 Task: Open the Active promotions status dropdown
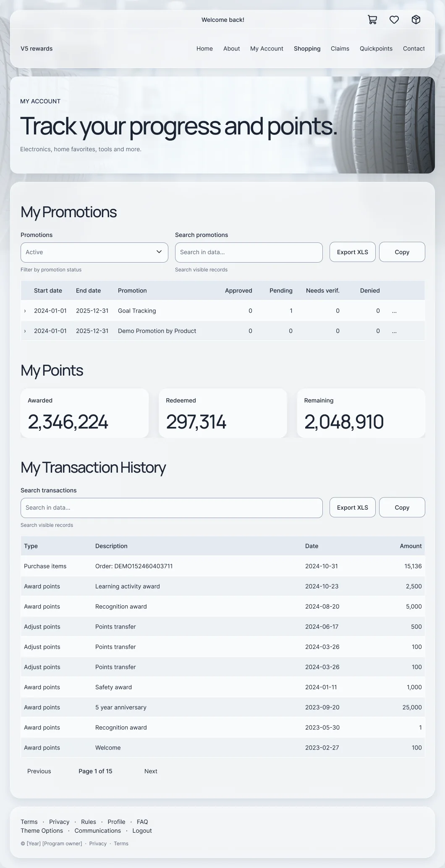click(94, 252)
